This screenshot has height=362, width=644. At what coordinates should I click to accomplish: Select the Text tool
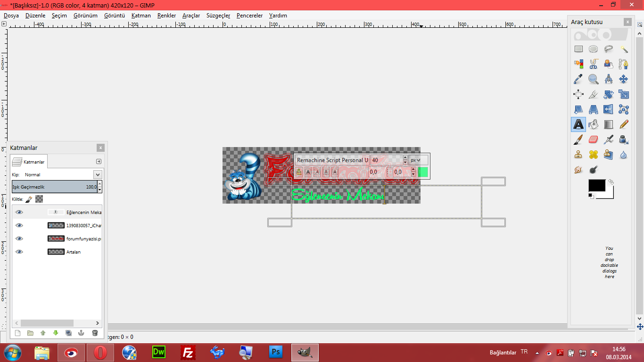click(x=578, y=124)
